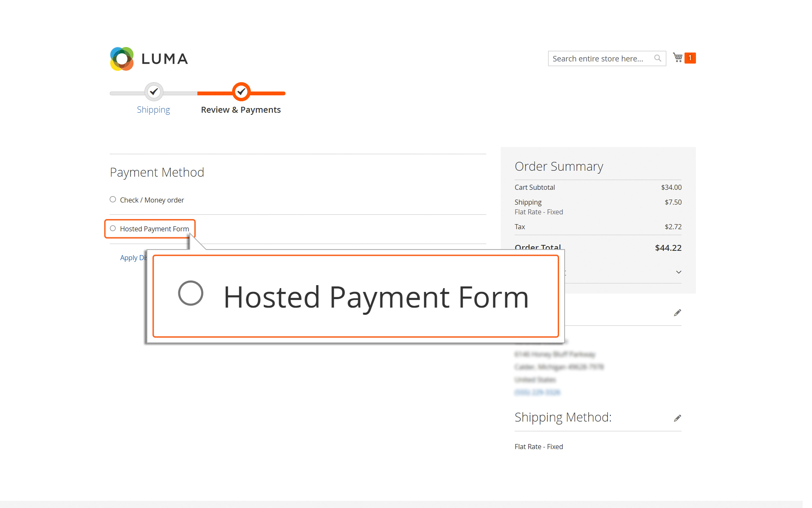Expand the items in cart chevron
This screenshot has width=812, height=508.
(679, 272)
